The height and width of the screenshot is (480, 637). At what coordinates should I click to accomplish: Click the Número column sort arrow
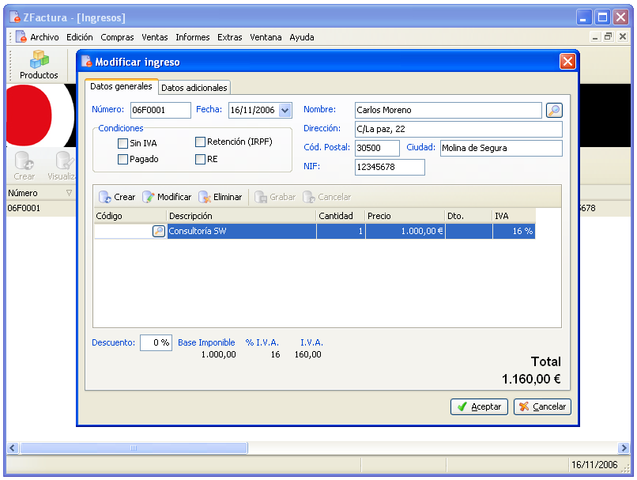(x=69, y=193)
